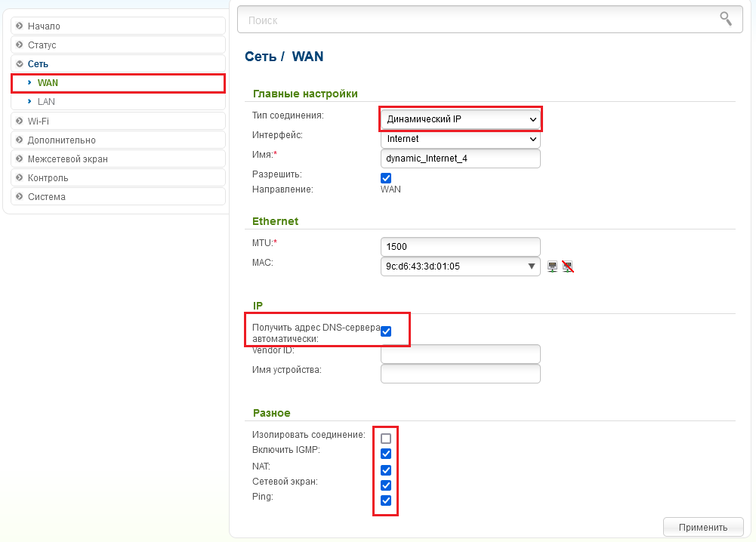Select the WAN submenu link
The width and height of the screenshot is (756, 542).
coord(48,83)
